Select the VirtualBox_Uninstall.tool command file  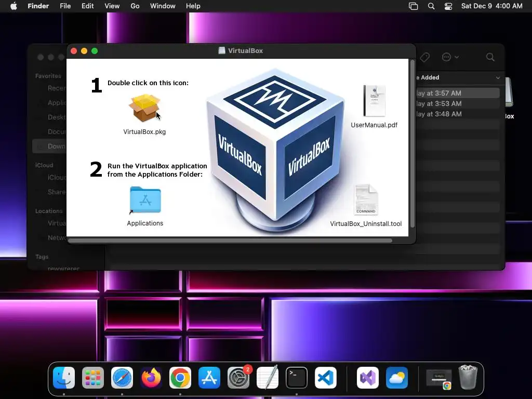click(x=366, y=199)
